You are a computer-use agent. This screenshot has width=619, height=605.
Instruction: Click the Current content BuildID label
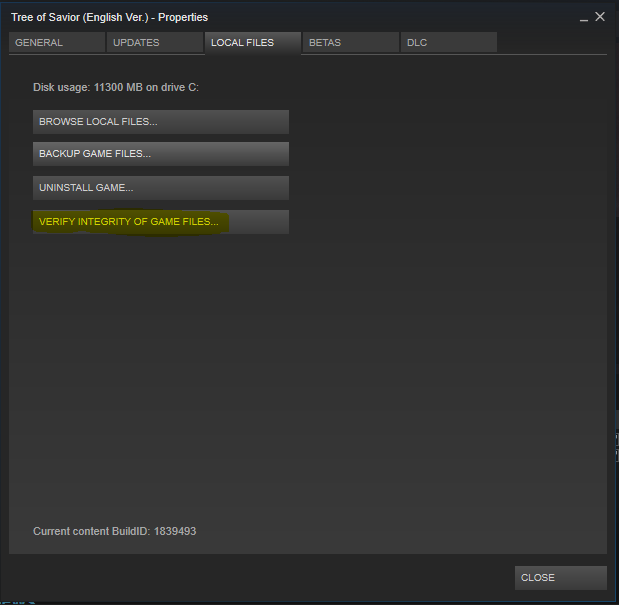click(x=91, y=531)
